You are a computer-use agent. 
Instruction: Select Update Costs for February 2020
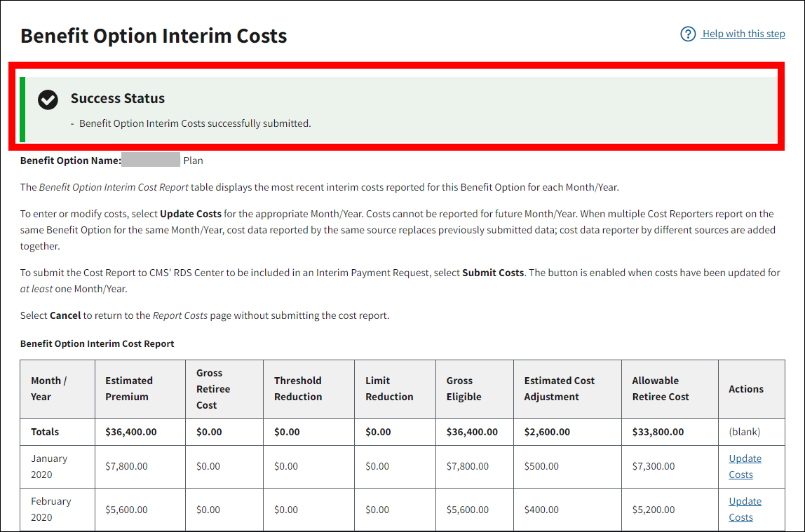coord(745,510)
